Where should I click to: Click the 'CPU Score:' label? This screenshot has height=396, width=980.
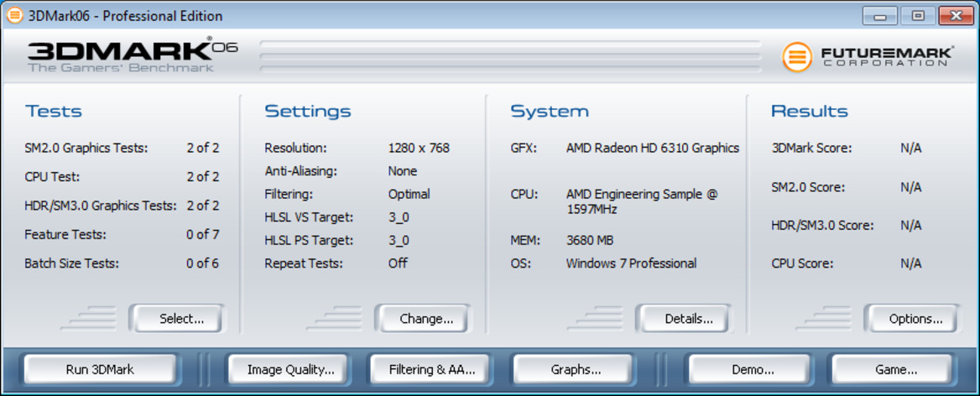pos(802,263)
